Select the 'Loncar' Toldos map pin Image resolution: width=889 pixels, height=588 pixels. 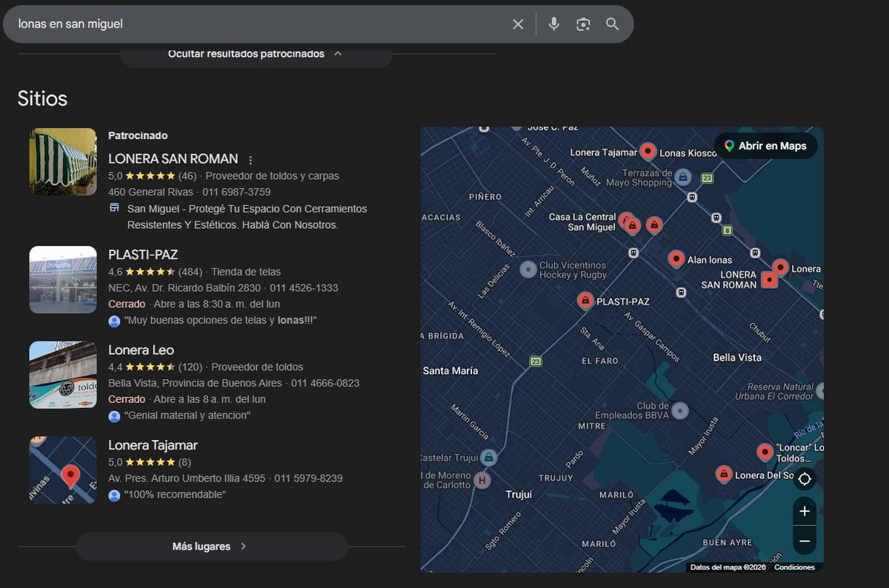pyautogui.click(x=765, y=452)
